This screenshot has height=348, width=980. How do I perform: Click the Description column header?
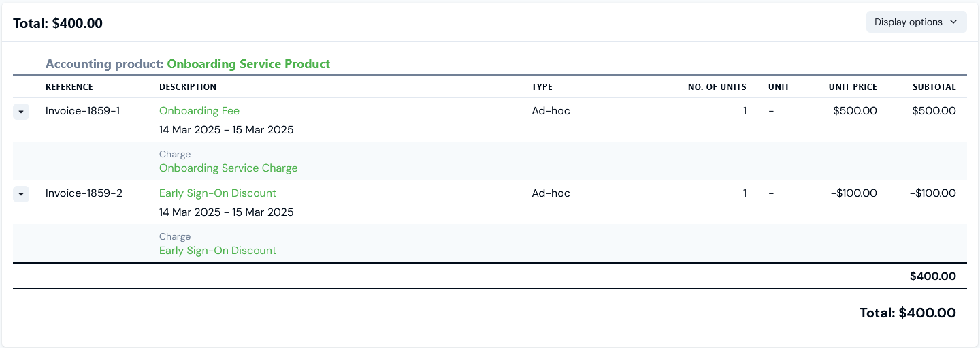pyautogui.click(x=188, y=87)
